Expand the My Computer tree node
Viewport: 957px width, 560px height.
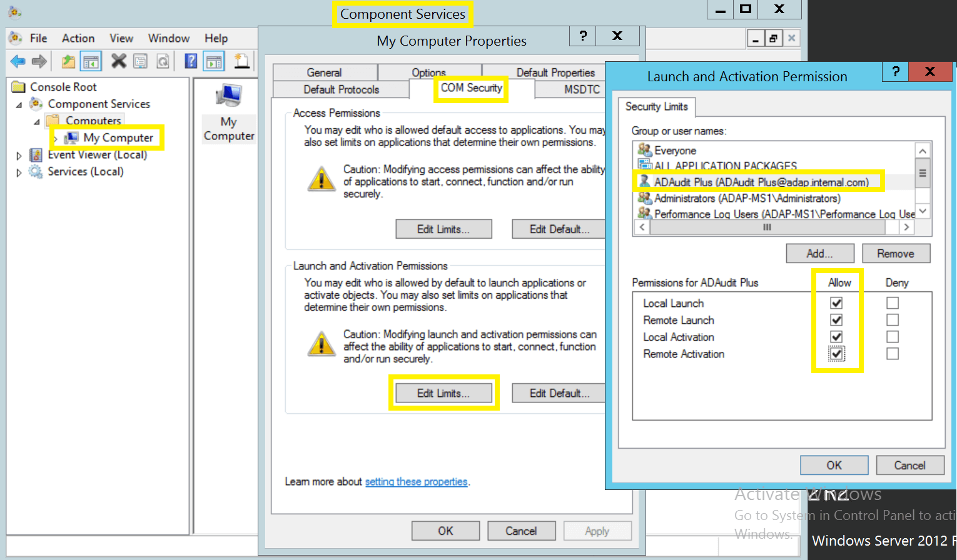[x=56, y=137]
